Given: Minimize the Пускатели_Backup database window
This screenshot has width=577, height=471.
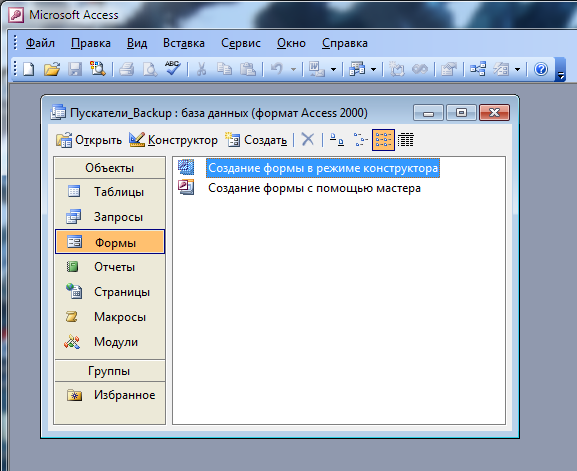Looking at the screenshot, I should coord(428,113).
